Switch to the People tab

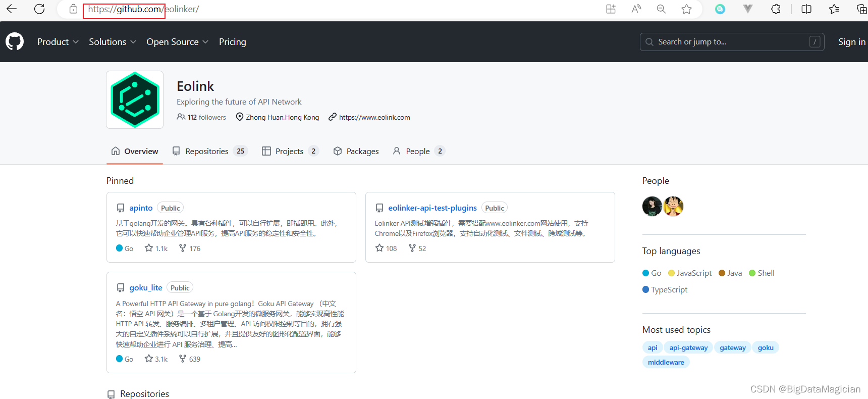(418, 151)
